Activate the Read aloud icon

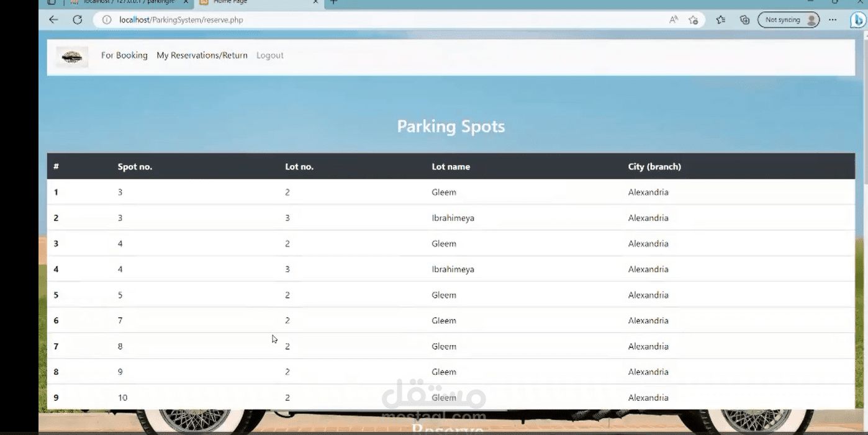click(x=674, y=20)
